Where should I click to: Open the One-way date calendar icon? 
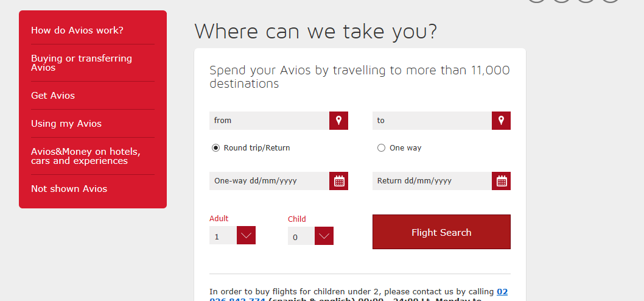click(339, 181)
